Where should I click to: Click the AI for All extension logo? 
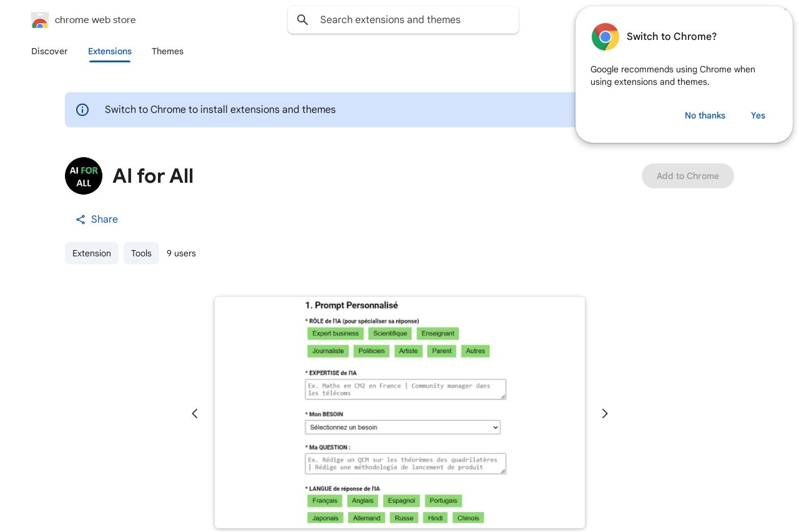(x=84, y=176)
